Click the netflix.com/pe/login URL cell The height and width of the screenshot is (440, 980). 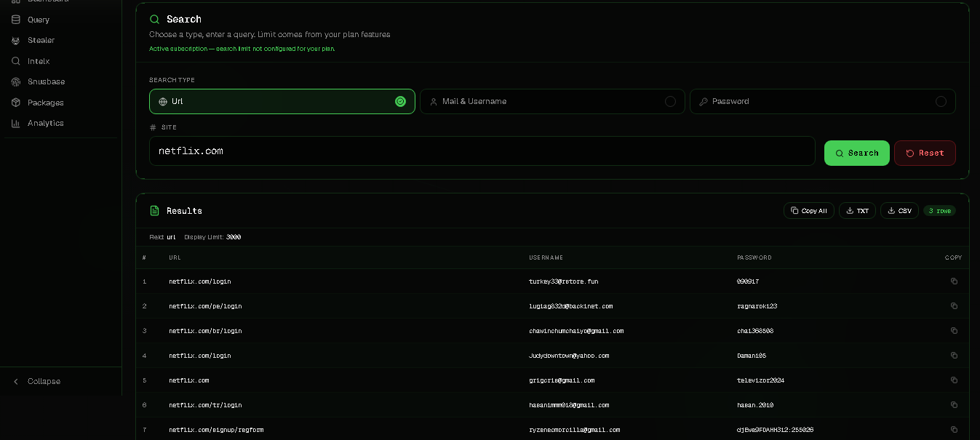tap(205, 306)
